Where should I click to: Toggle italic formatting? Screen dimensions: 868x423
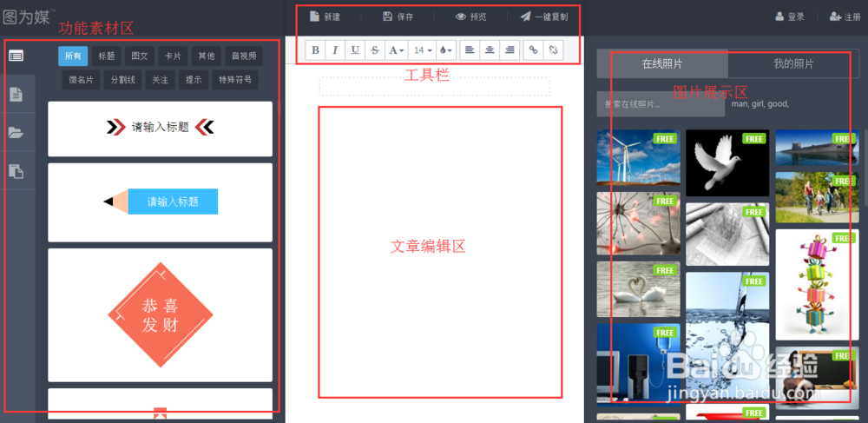[335, 50]
